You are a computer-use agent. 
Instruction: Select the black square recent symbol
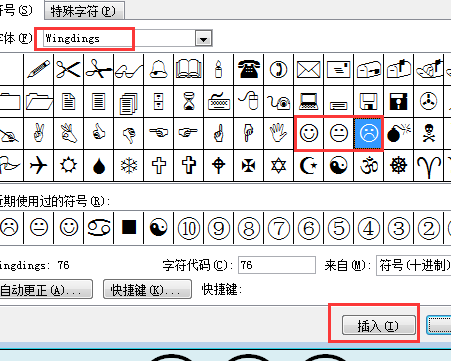click(x=129, y=228)
